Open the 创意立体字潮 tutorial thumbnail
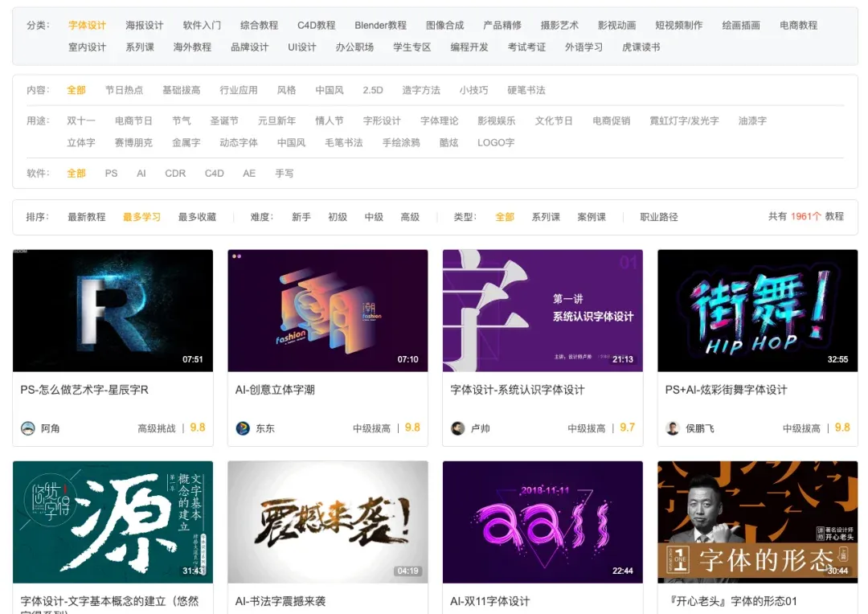The height and width of the screenshot is (614, 868). coord(328,310)
